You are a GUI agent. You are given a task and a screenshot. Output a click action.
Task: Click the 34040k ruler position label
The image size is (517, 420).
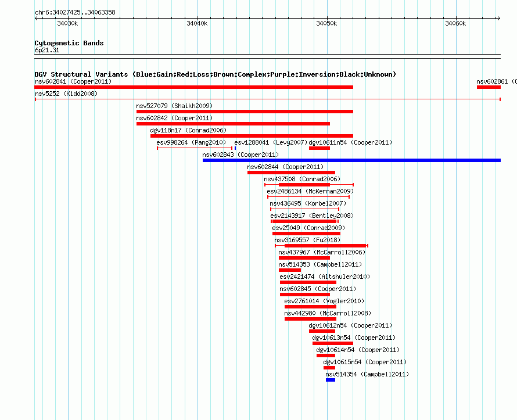point(197,23)
